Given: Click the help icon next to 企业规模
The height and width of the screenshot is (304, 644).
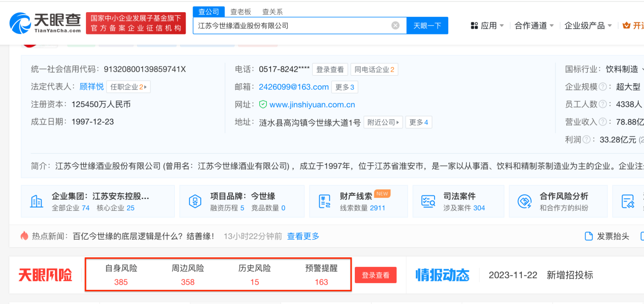Looking at the screenshot, I should [603, 87].
